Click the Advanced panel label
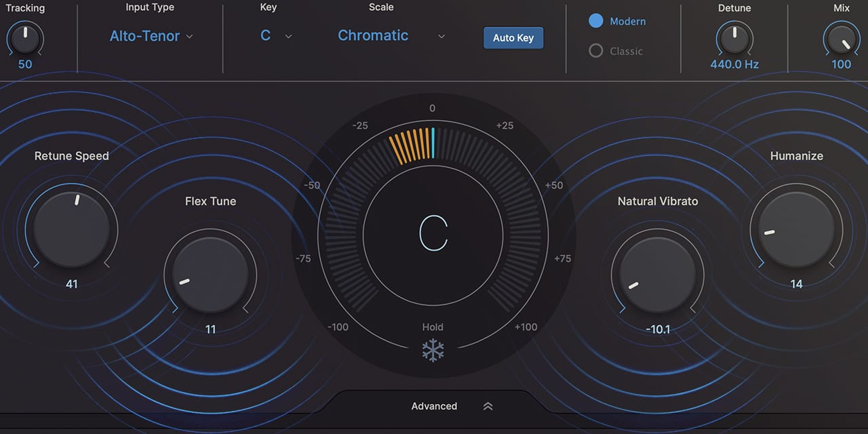 434,406
